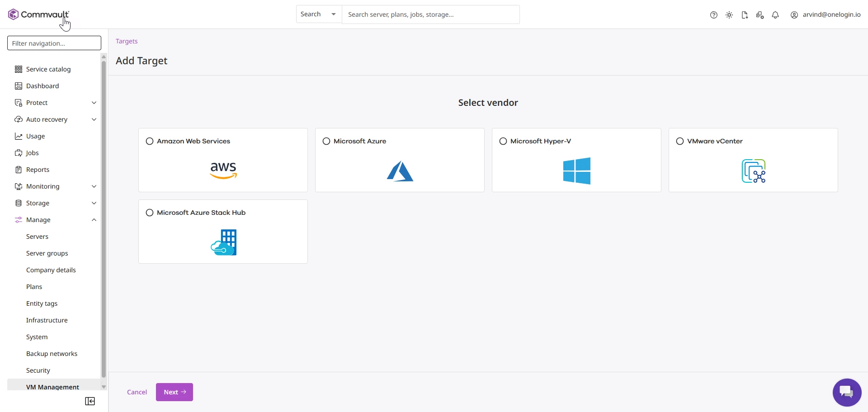The image size is (868, 412).
Task: Click the Commvault logo
Action: pyautogui.click(x=38, y=14)
